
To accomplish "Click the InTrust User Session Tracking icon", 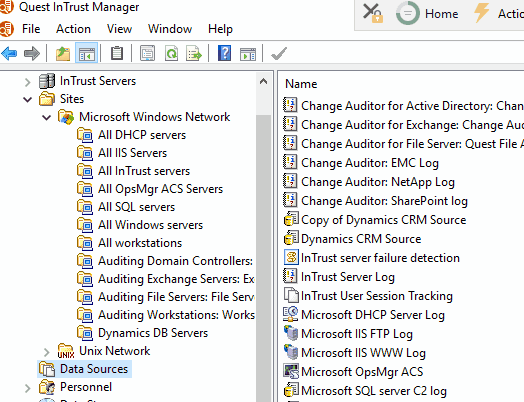I will [x=291, y=295].
